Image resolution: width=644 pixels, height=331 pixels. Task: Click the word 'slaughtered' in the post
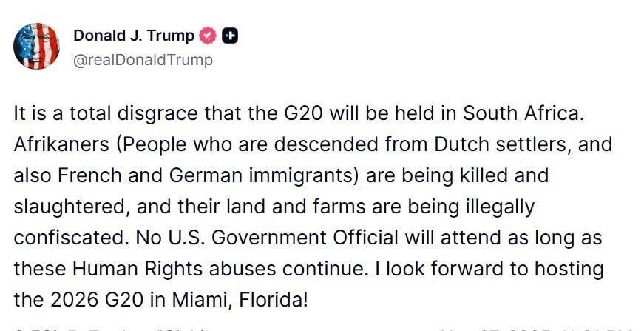click(x=69, y=207)
